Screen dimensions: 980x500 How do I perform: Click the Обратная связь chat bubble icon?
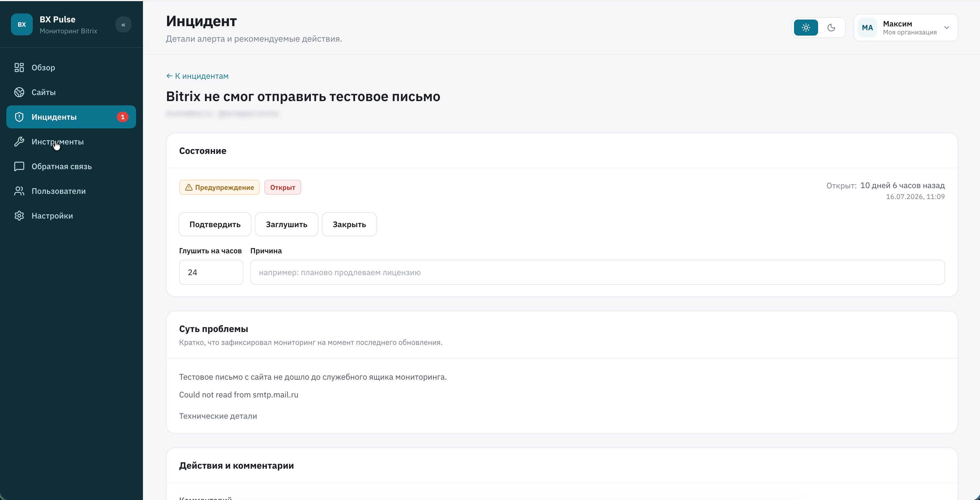pos(19,166)
